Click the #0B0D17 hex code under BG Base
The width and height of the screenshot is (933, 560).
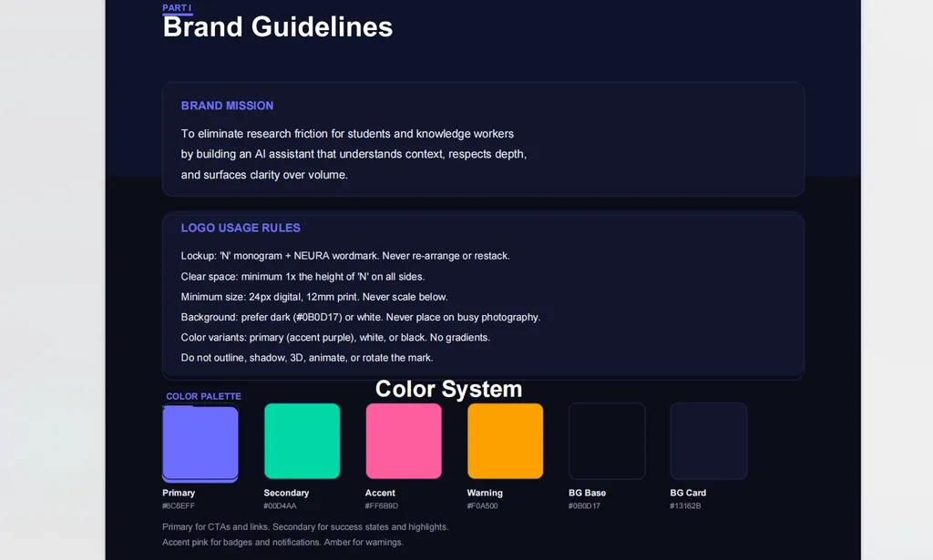[x=584, y=506]
